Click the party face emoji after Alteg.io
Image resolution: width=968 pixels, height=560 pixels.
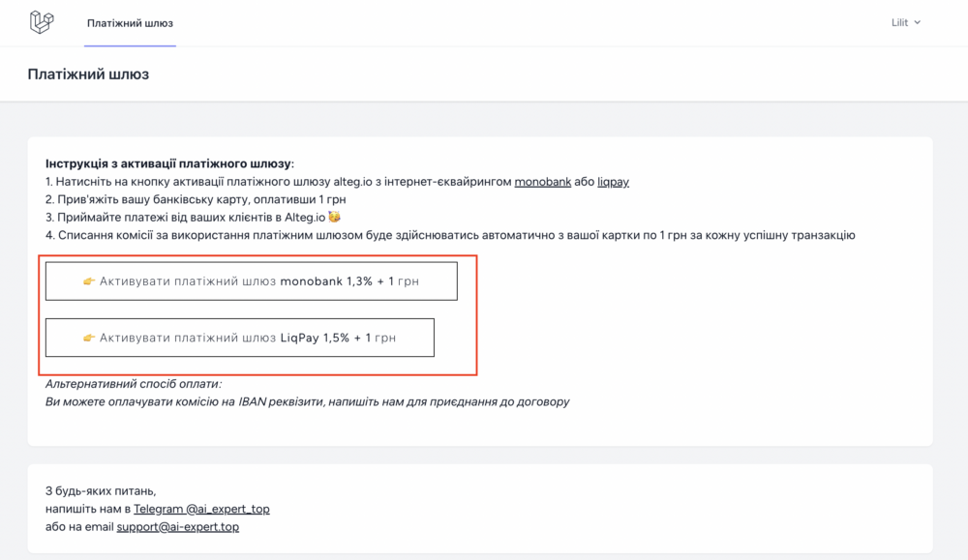[334, 217]
